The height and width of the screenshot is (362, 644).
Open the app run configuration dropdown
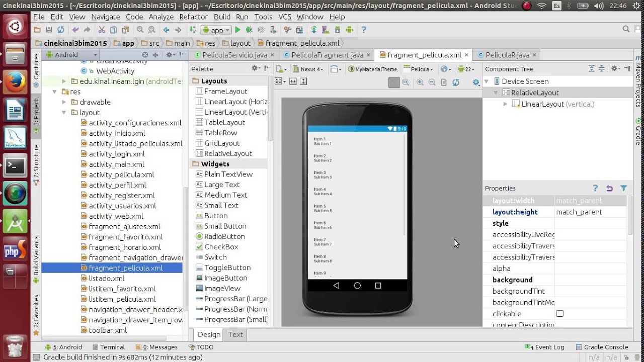coord(215,30)
